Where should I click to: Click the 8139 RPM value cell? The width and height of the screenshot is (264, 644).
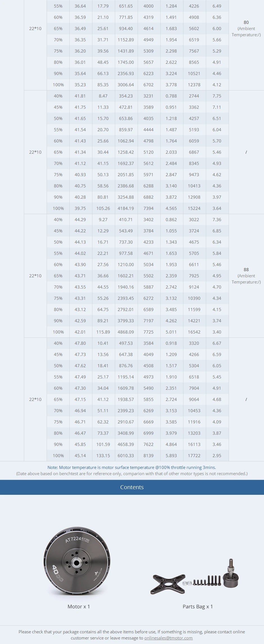tap(149, 455)
